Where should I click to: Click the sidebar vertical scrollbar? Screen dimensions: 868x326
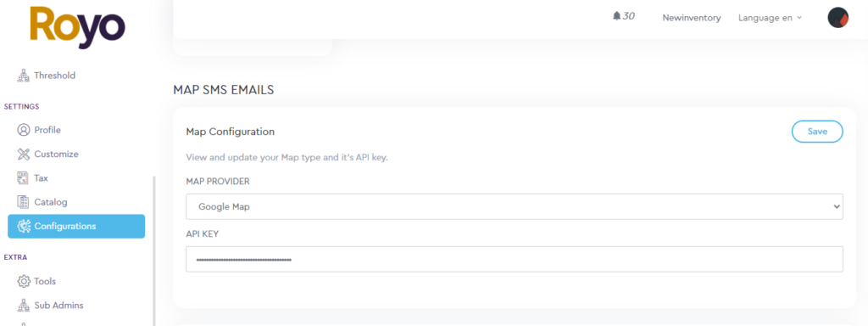click(154, 250)
